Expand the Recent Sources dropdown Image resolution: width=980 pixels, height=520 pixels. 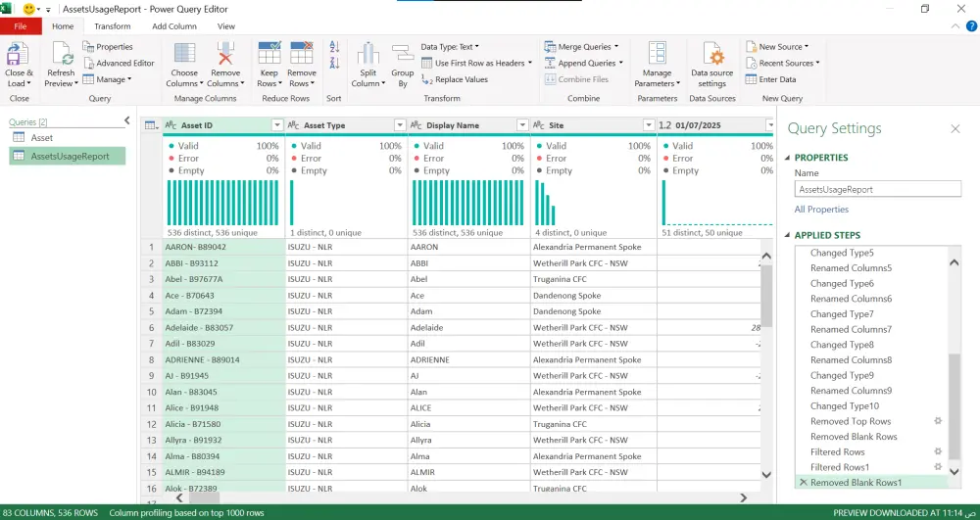pos(817,63)
